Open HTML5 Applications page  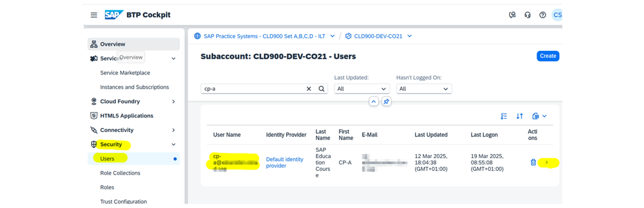coord(126,116)
